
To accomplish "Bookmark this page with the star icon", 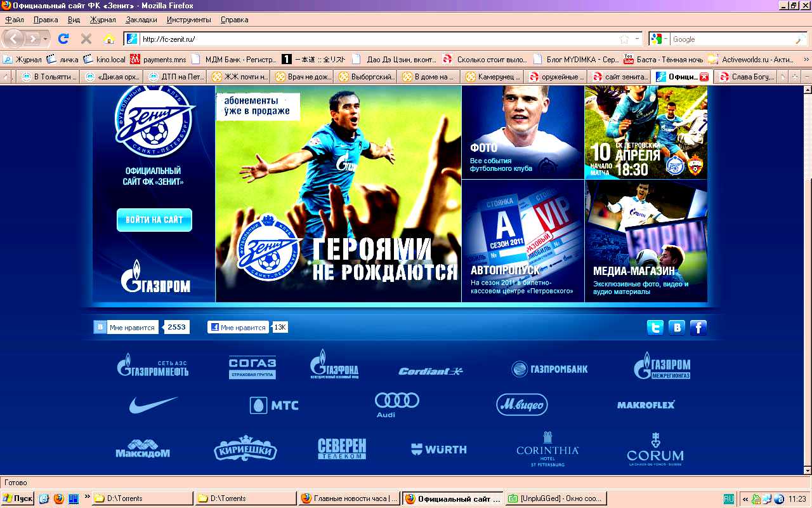I will coord(624,39).
